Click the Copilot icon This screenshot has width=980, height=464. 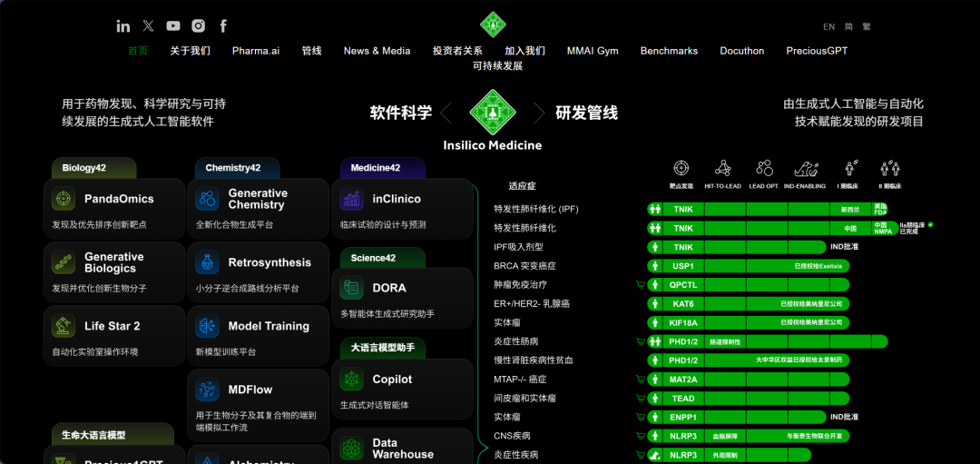coord(352,379)
